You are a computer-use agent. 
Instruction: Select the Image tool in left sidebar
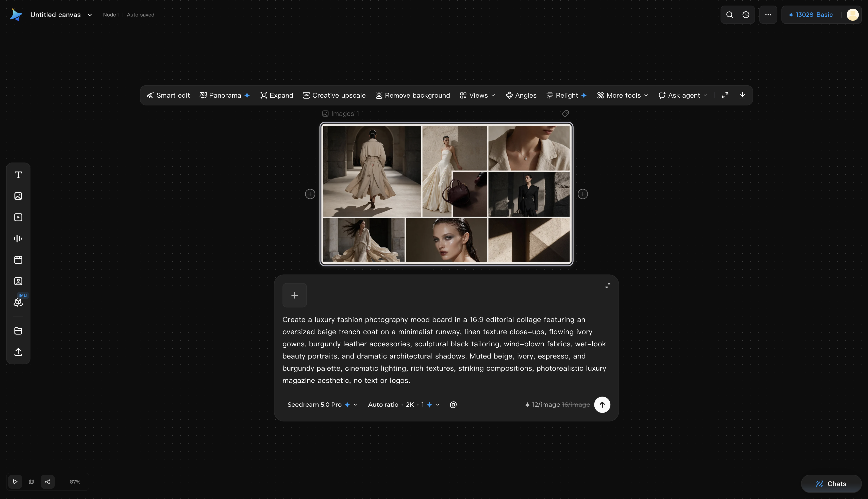point(18,196)
